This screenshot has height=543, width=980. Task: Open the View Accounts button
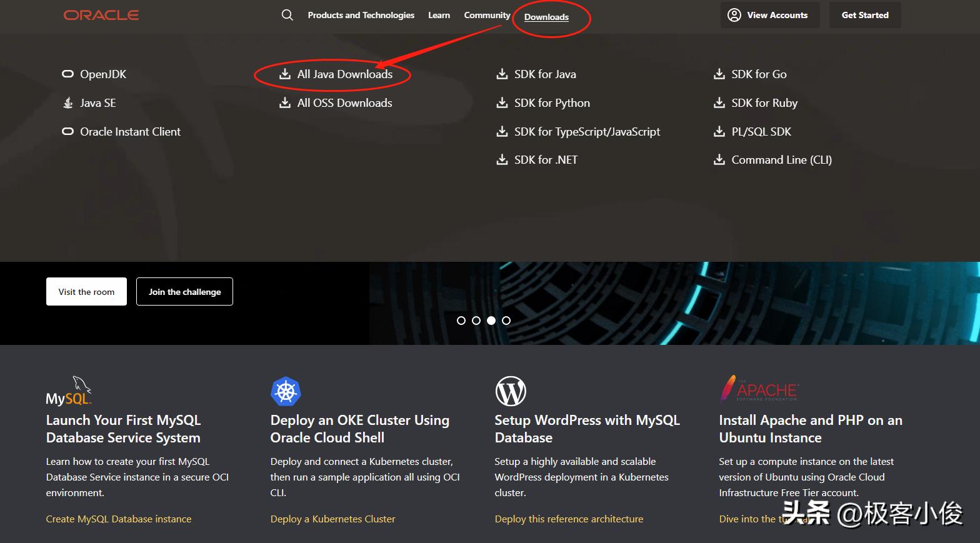(x=768, y=15)
